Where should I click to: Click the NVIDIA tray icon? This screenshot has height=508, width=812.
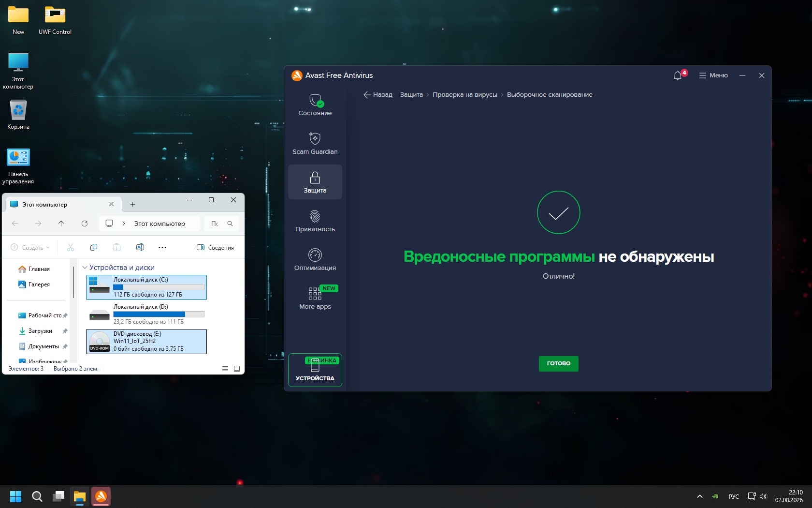[715, 496]
